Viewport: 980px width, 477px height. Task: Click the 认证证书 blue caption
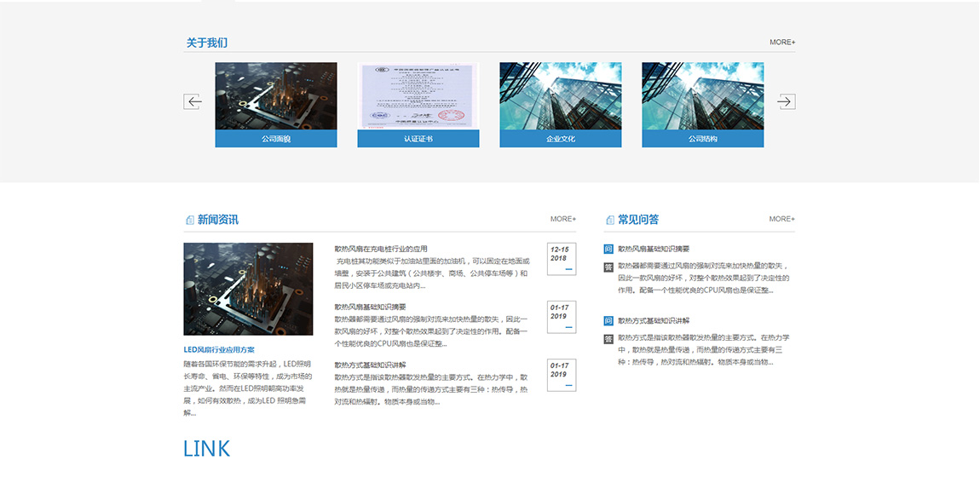[x=418, y=139]
